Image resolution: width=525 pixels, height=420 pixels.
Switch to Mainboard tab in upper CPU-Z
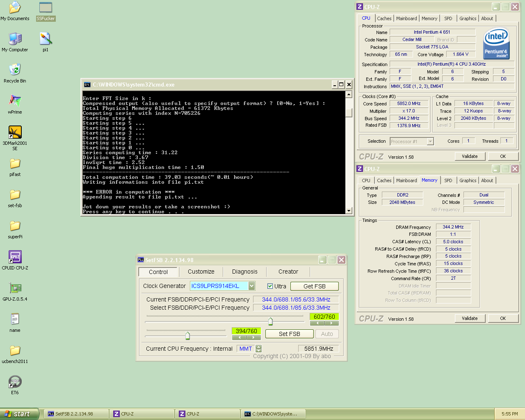(x=406, y=18)
